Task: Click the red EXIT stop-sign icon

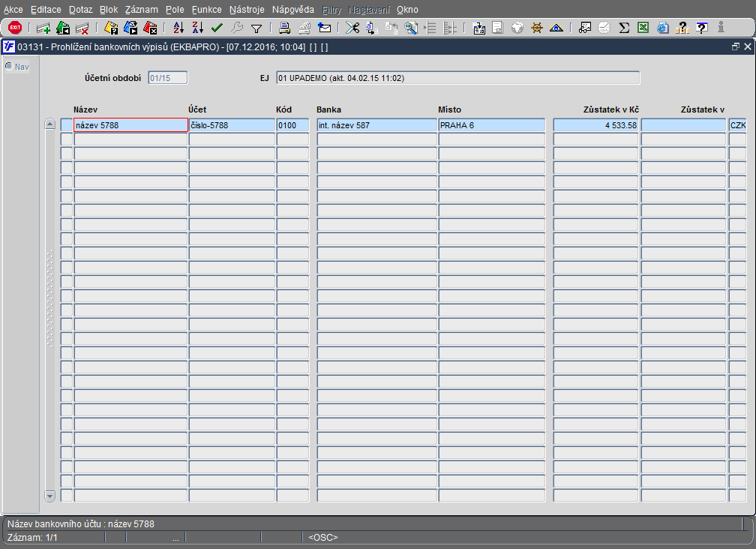Action: tap(15, 28)
